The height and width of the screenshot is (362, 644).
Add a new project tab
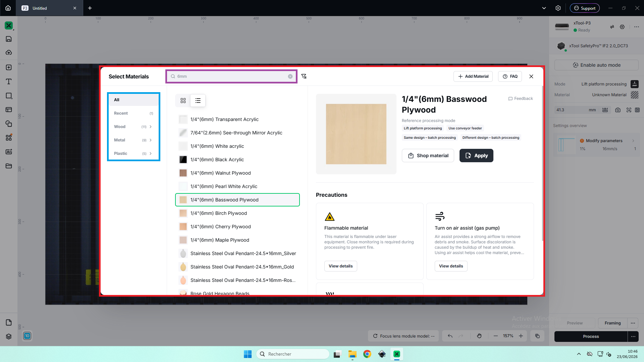click(x=90, y=8)
